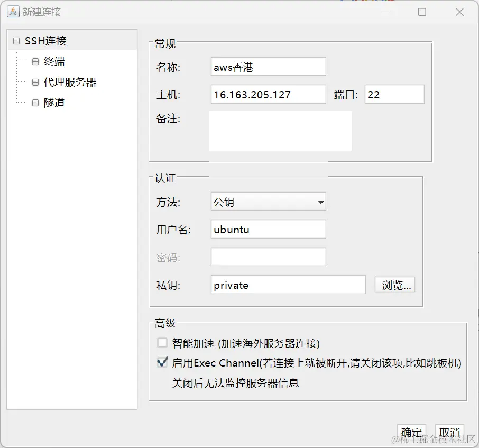Image resolution: width=479 pixels, height=448 pixels.
Task: Click the 关闭后无法监控服务器信息 note text
Action: (235, 383)
